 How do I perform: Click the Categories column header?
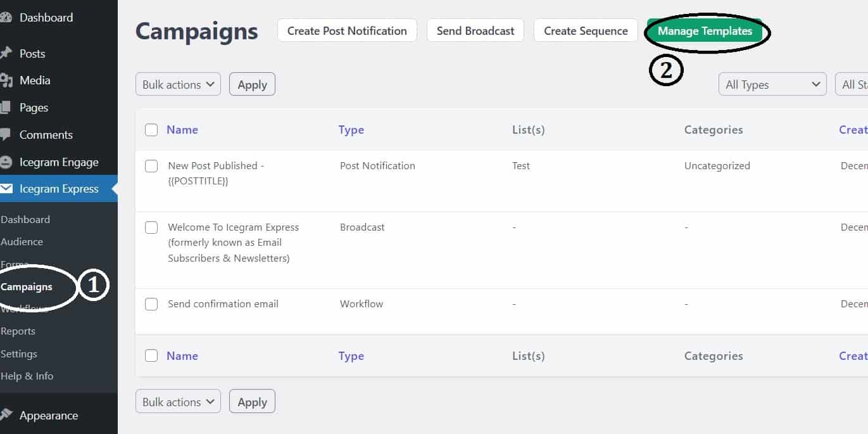coord(714,130)
